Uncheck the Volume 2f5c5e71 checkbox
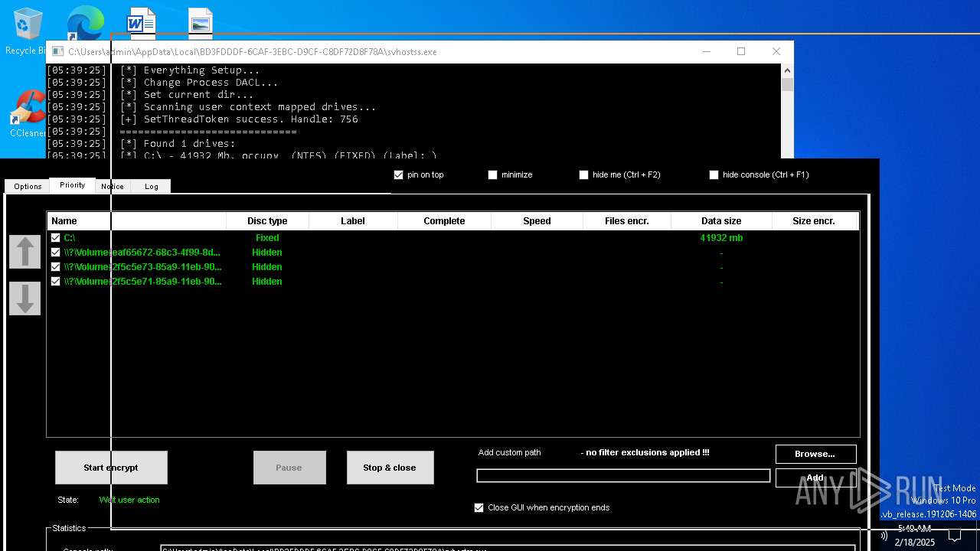This screenshot has height=551, width=980. point(55,282)
